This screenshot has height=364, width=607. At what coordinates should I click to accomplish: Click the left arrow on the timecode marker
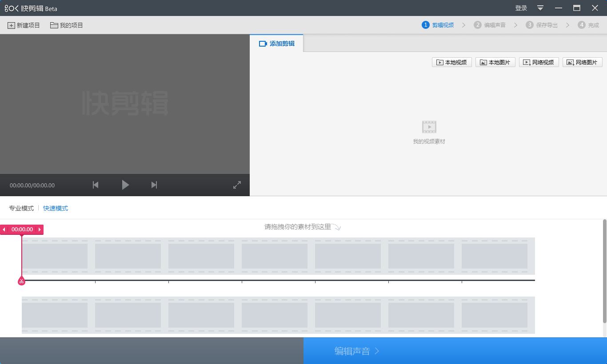pyautogui.click(x=4, y=229)
